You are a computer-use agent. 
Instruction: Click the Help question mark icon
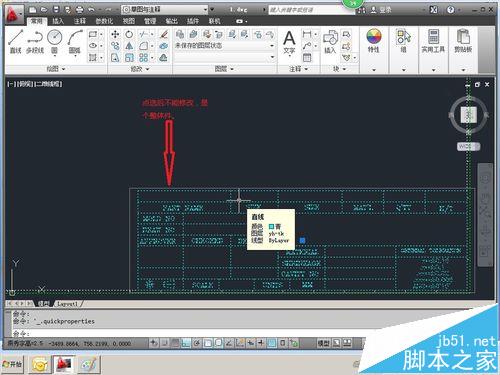[451, 10]
